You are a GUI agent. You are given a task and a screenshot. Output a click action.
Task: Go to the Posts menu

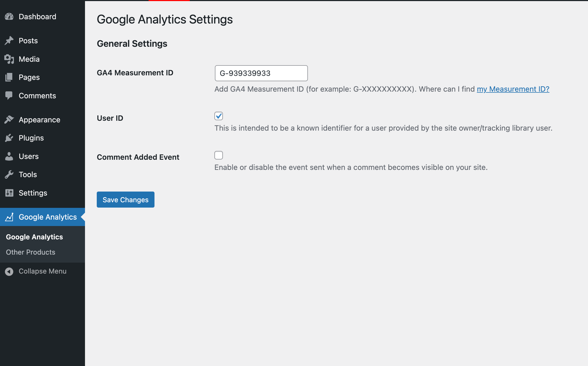[x=28, y=41]
